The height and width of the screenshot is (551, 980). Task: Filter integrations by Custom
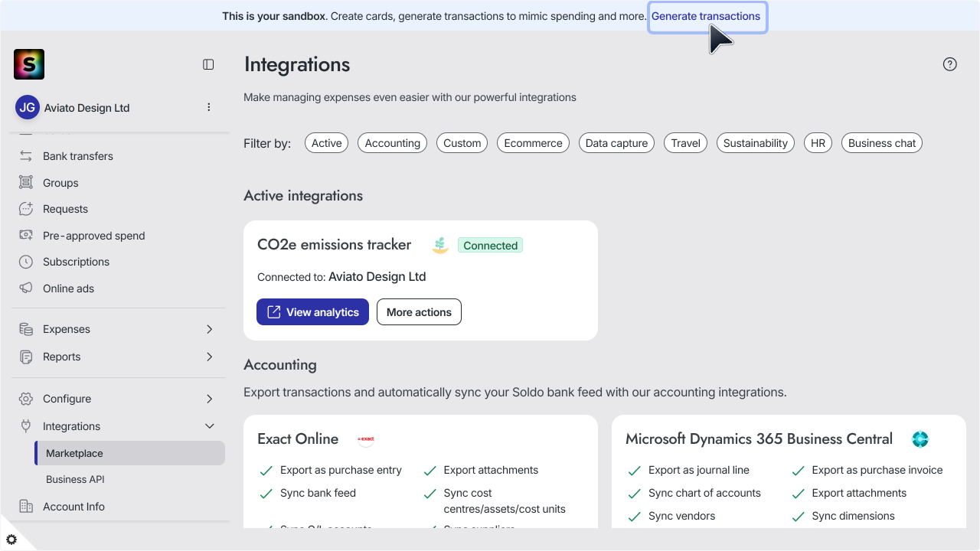click(462, 143)
